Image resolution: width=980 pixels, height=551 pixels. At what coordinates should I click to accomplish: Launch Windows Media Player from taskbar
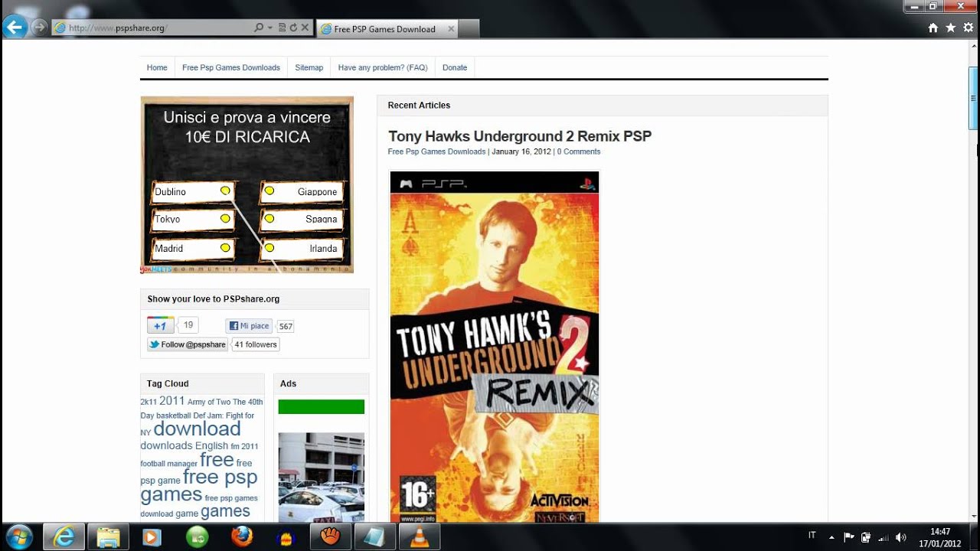(152, 537)
